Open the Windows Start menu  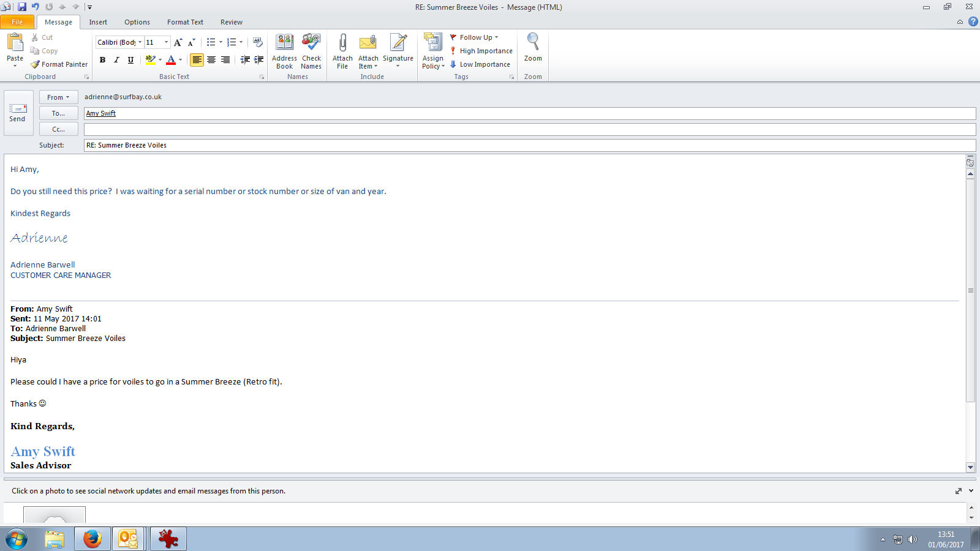pos(17,539)
